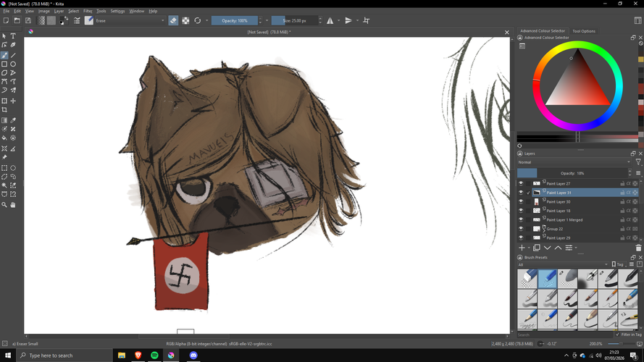Select the Zoom tool

(4, 204)
